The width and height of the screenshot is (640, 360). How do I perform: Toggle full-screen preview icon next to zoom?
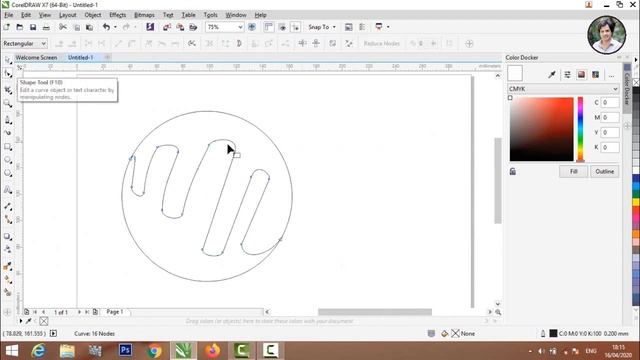(x=252, y=27)
